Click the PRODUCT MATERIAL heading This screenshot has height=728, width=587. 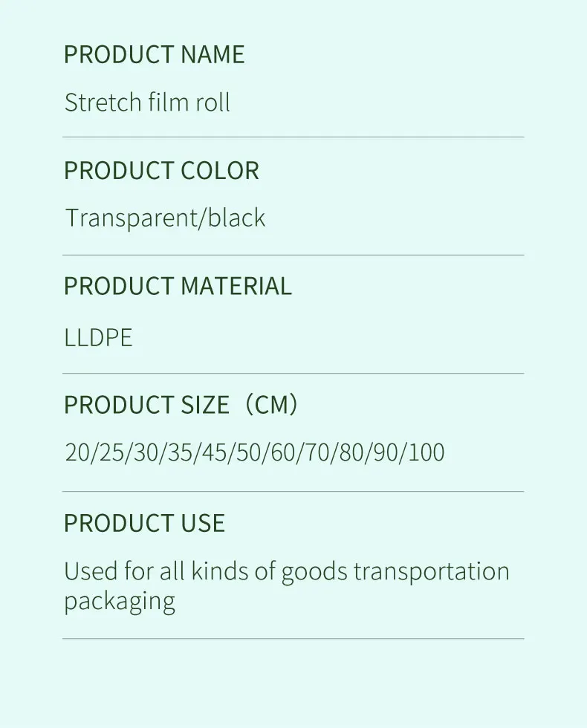click(x=178, y=286)
